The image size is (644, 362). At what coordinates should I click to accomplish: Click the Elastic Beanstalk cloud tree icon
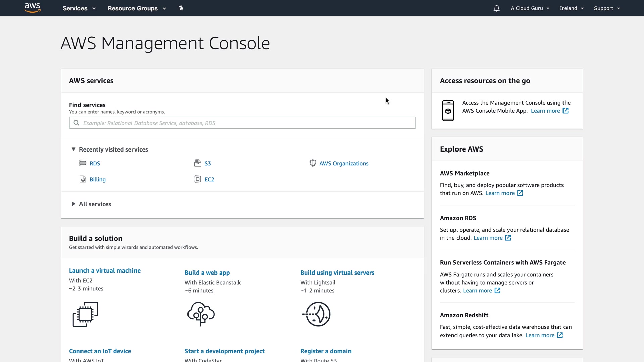point(201,314)
